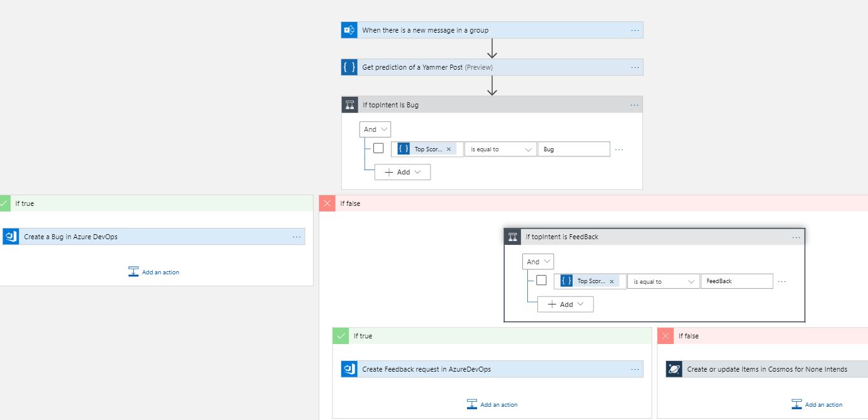Click condition icon of If topIntent Is Bug
The height and width of the screenshot is (420, 868).
(x=350, y=105)
